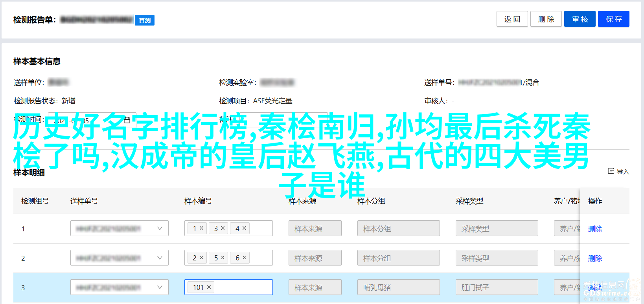Focus the 样本编号 tag input in row 3
The width and height of the screenshot is (644, 304).
[228, 287]
